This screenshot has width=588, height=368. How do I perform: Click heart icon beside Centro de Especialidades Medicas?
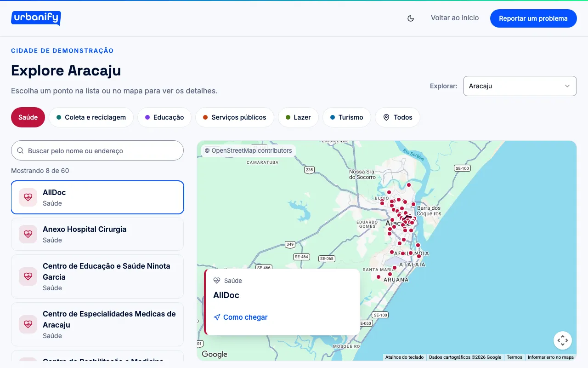tap(28, 324)
